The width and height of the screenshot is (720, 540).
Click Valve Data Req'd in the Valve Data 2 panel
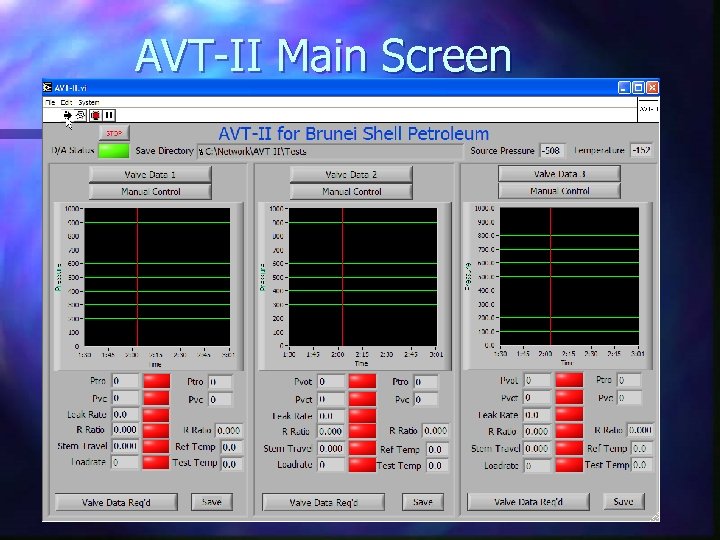tap(323, 502)
